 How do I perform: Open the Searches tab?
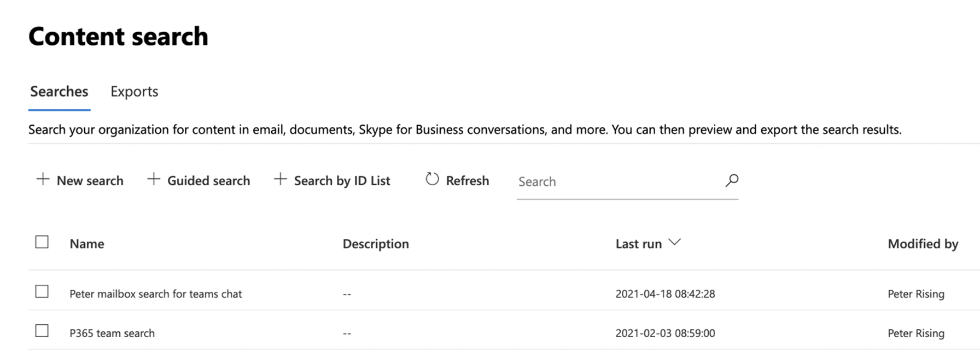point(59,91)
